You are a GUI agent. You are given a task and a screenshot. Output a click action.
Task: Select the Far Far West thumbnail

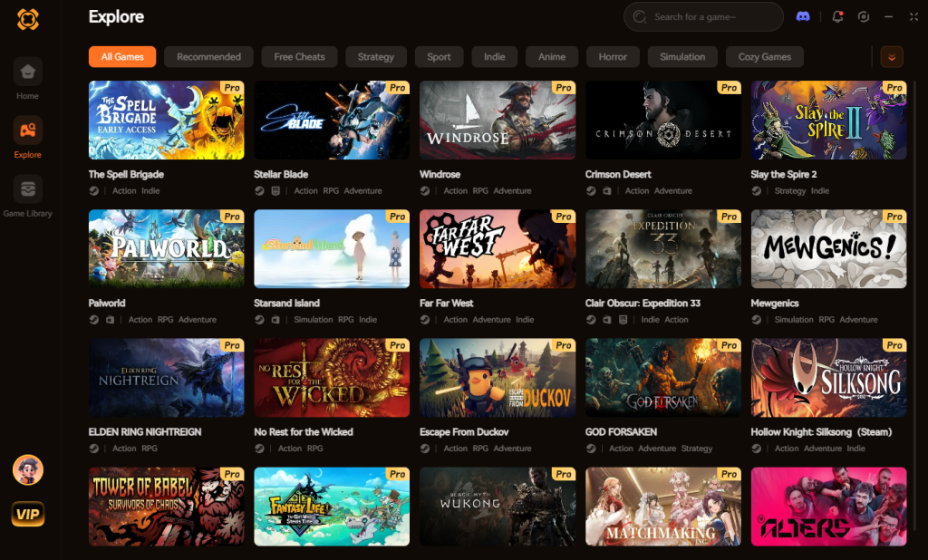pos(498,248)
